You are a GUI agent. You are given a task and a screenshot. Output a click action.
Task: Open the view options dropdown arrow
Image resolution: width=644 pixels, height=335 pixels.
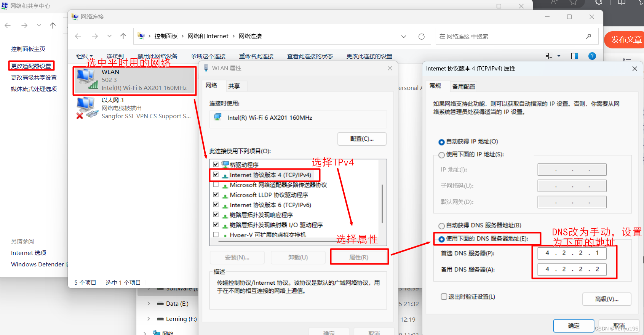(559, 56)
